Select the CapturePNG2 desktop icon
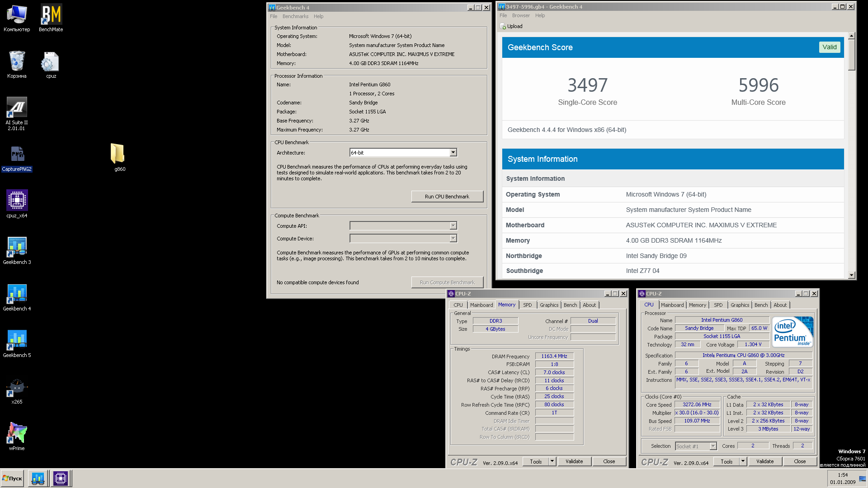The width and height of the screenshot is (868, 488). [x=17, y=159]
